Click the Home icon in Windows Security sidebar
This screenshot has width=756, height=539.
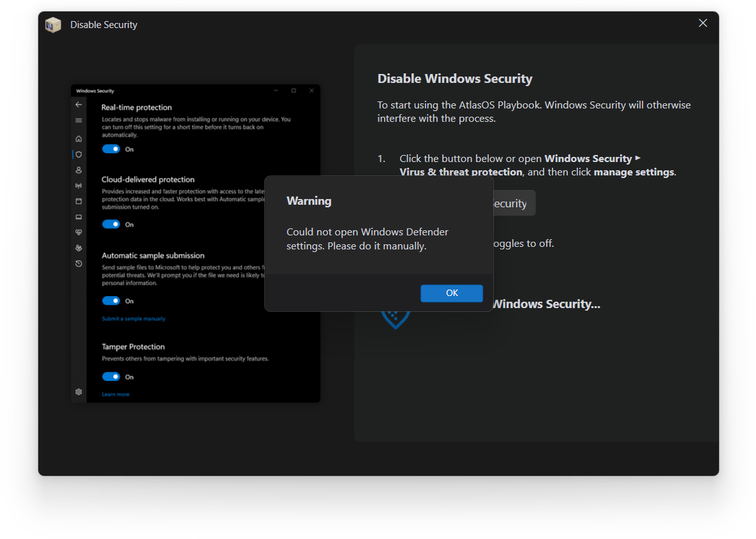(78, 138)
